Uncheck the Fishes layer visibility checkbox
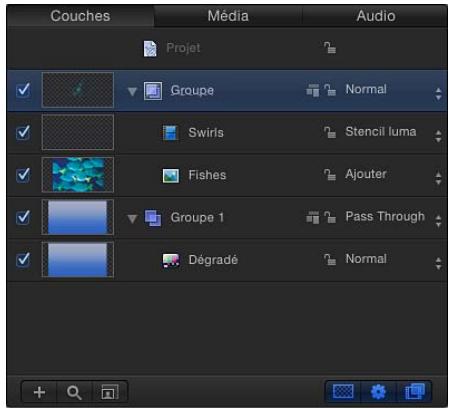The width and height of the screenshot is (451, 409). pyautogui.click(x=23, y=175)
